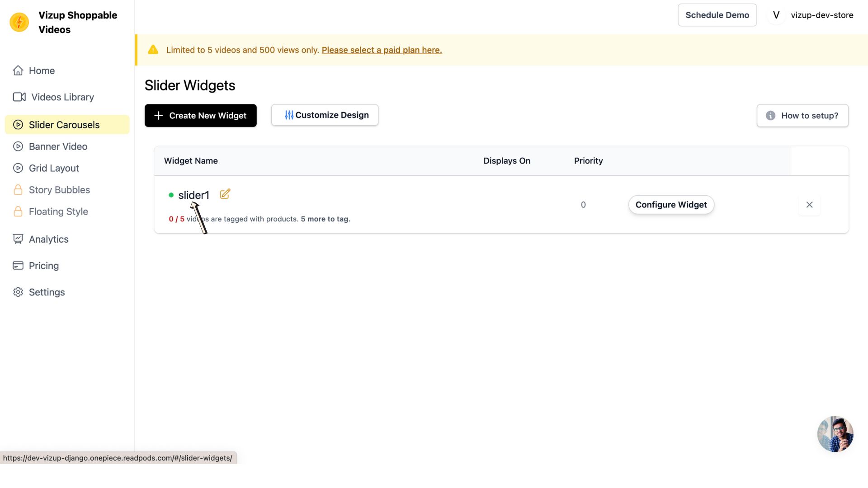Screen dimensions: 868x488
Task: Click the Home house icon in sidebar
Action: coord(18,70)
